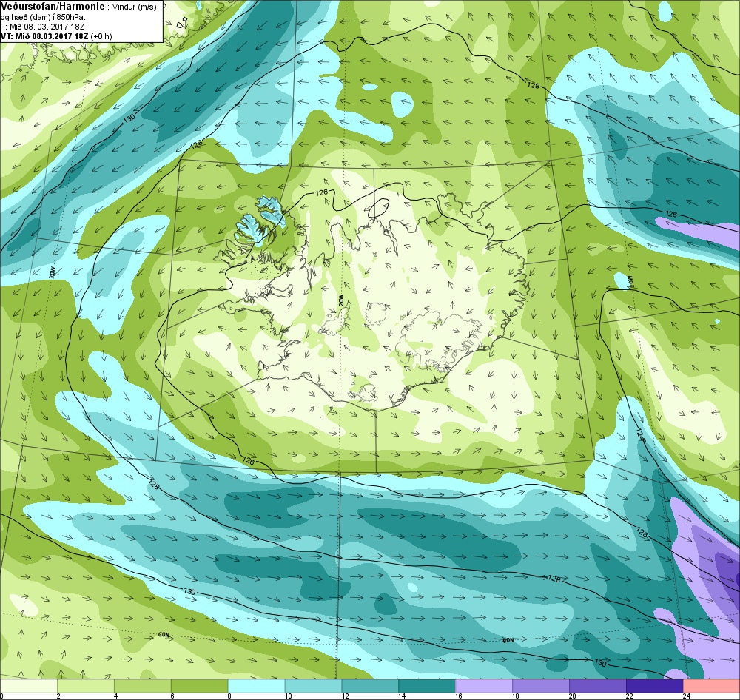Click legend value "8" on the colour scale
Screen dimensions: 740x700
[229, 696]
